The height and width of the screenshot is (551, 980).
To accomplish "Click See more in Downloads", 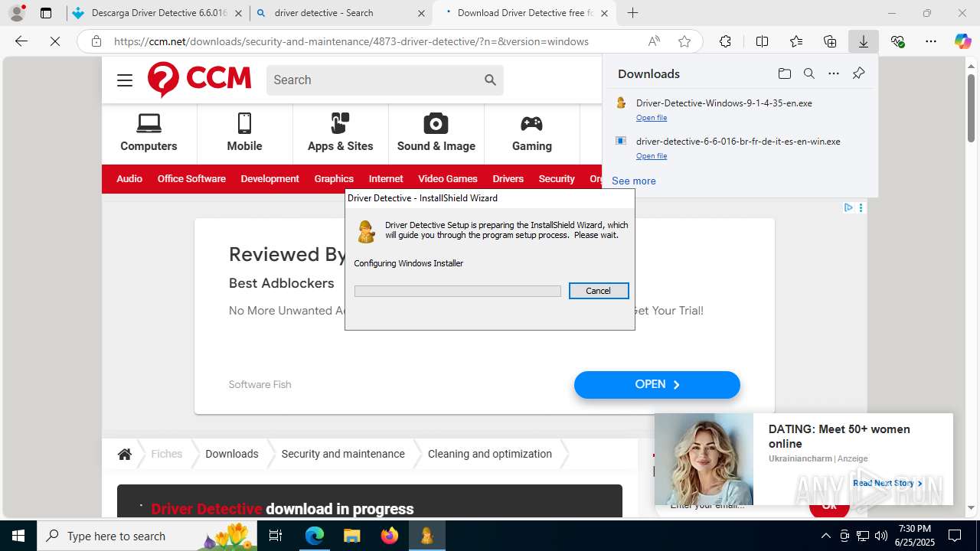I will [634, 181].
